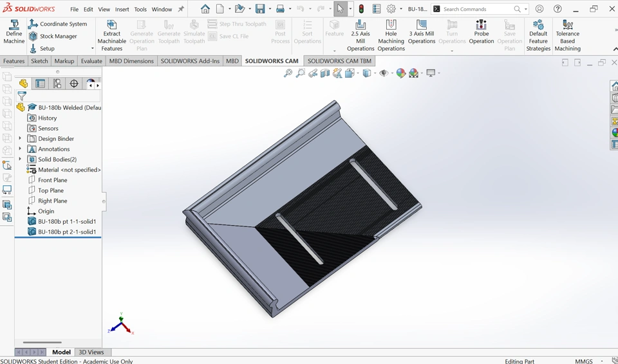Open the Edit menu

coord(88,9)
